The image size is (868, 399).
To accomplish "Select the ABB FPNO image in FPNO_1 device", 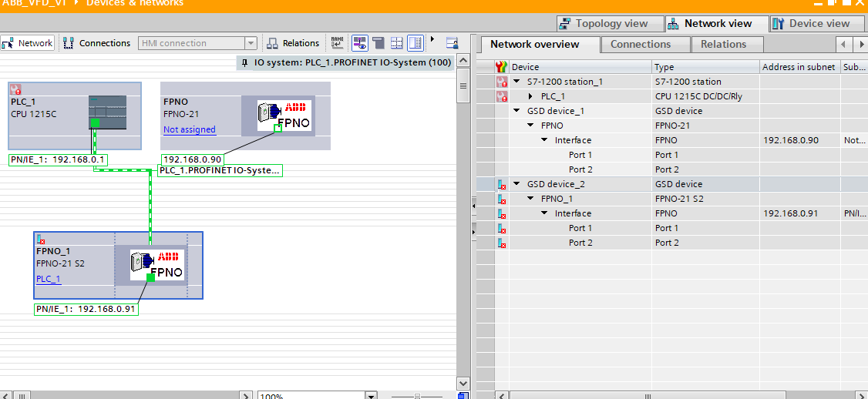I will pos(157,265).
